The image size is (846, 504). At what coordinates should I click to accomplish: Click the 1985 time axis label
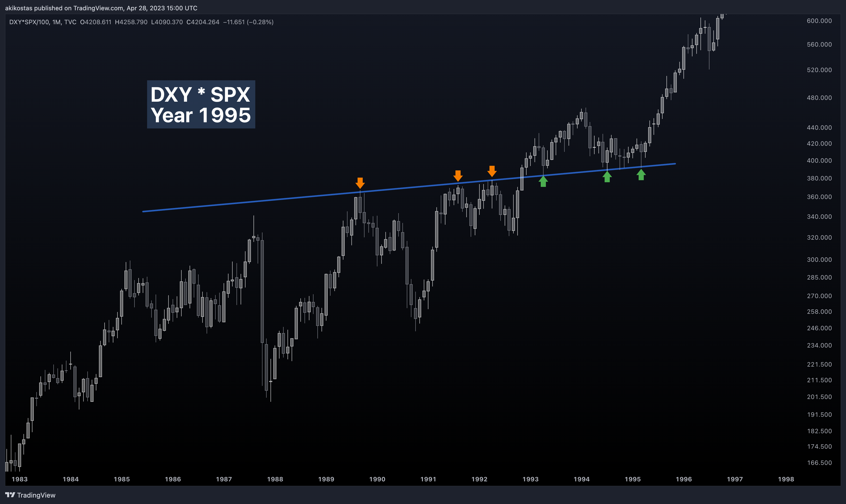tap(122, 479)
